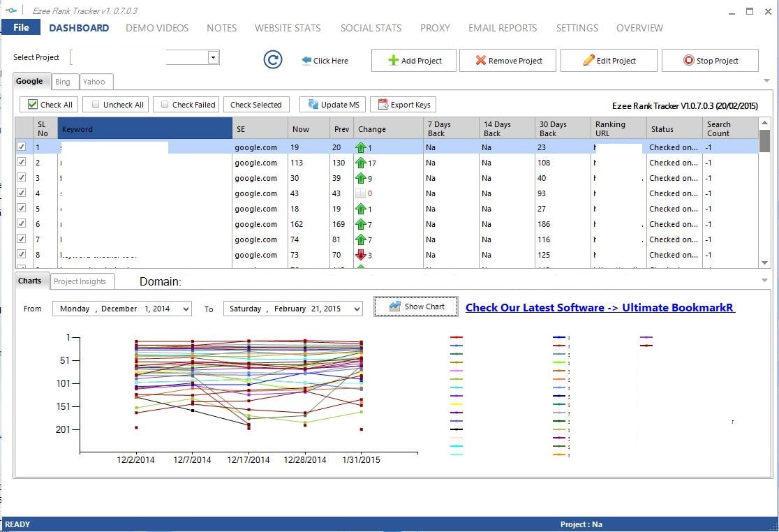The image size is (779, 532).
Task: Click the blue arrow Click Here icon
Action: point(306,60)
